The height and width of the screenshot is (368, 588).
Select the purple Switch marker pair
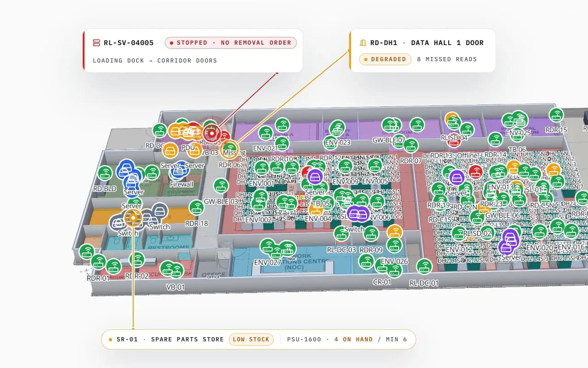pos(358,213)
